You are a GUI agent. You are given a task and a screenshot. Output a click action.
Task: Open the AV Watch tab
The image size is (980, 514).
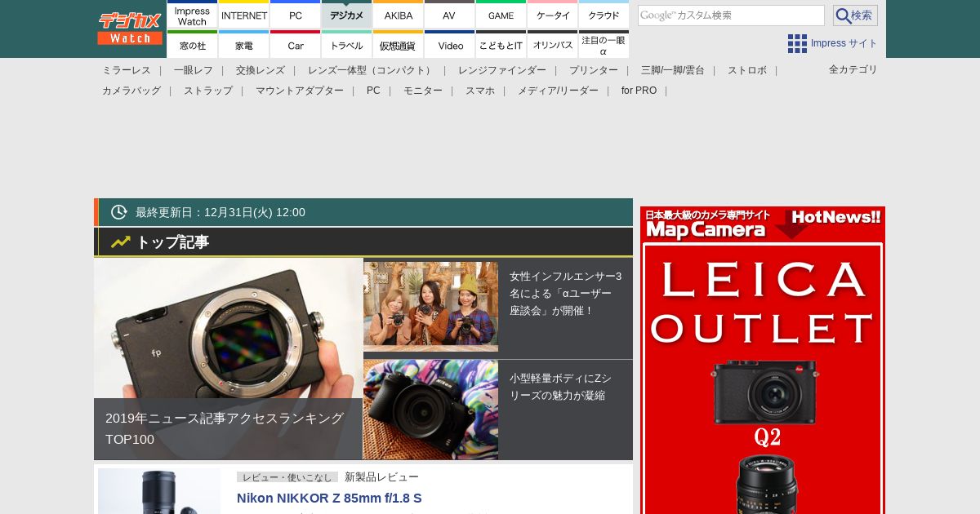point(449,14)
